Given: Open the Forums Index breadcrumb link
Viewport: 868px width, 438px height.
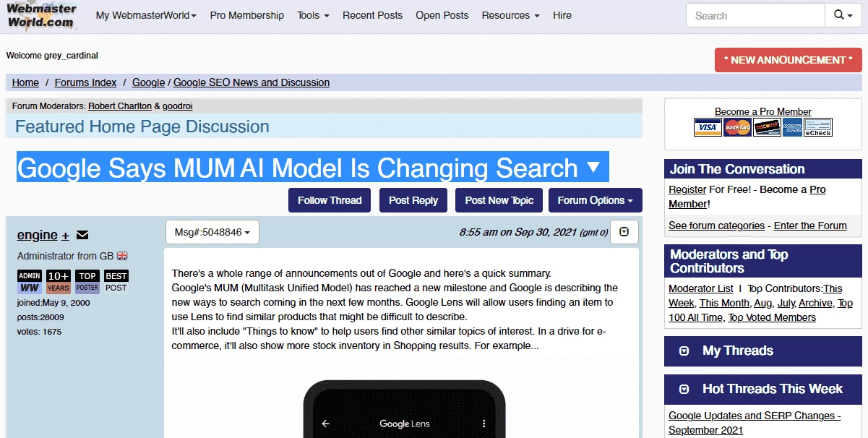Looking at the screenshot, I should pyautogui.click(x=85, y=82).
